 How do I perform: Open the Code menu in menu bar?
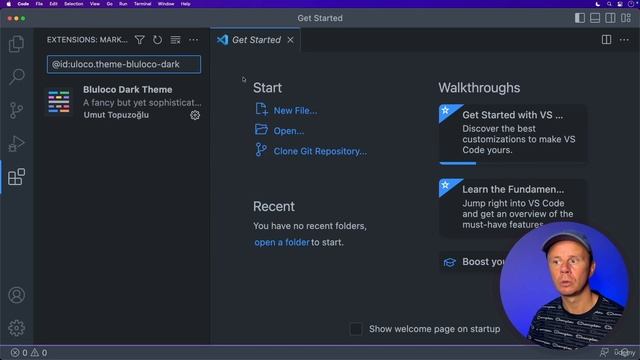[23, 4]
